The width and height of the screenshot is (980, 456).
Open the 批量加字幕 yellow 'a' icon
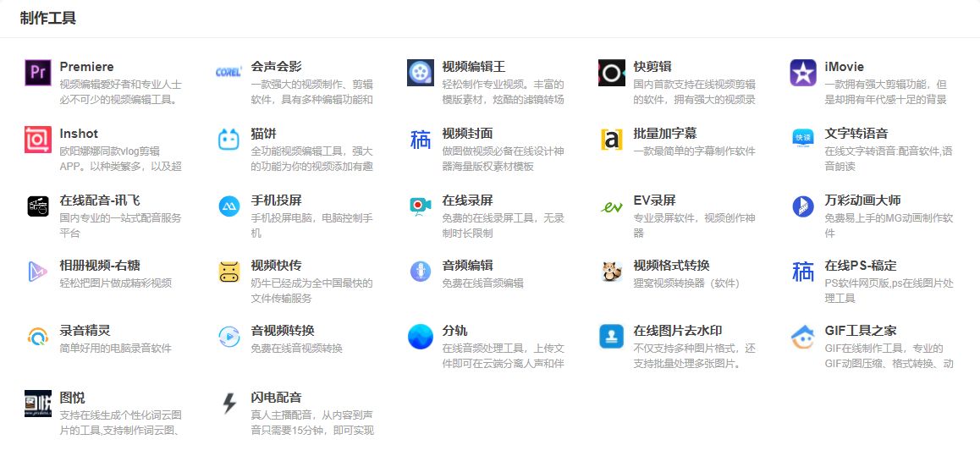click(612, 140)
